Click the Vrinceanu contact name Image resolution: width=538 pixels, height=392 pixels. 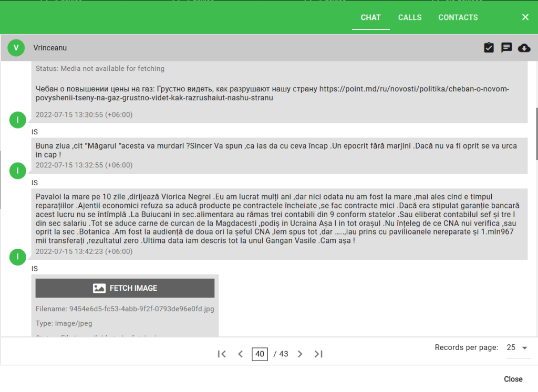(50, 48)
